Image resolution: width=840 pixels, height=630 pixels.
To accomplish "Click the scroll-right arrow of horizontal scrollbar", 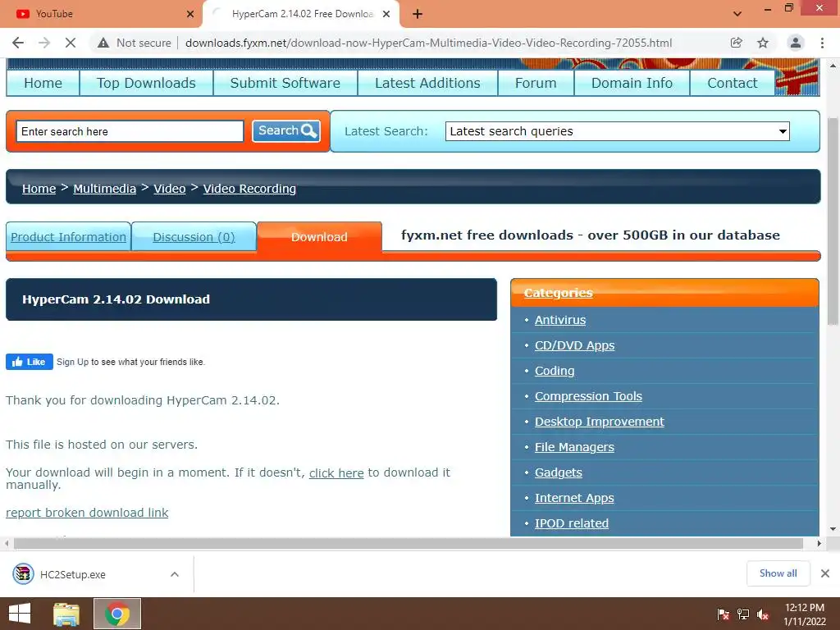I will pos(819,543).
